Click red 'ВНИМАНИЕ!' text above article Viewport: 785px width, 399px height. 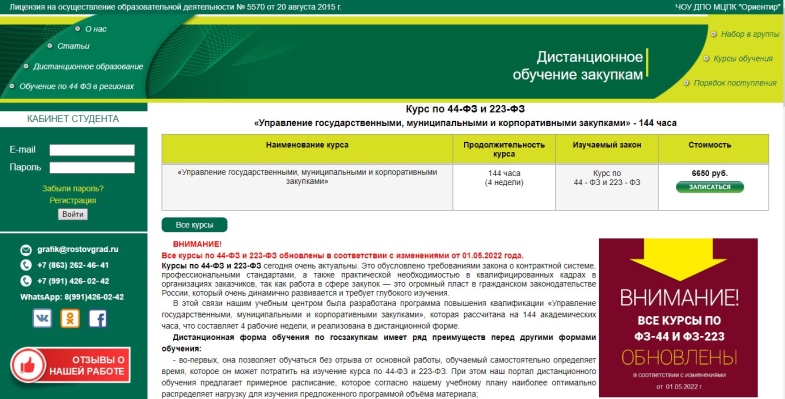(x=197, y=244)
